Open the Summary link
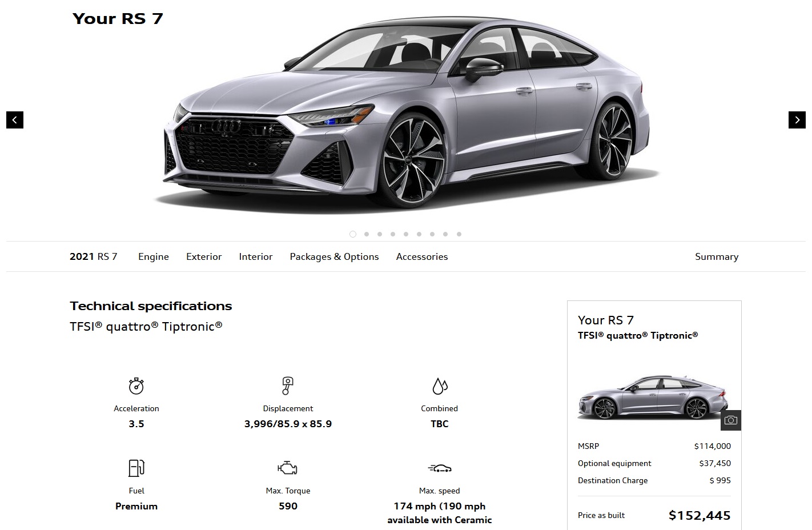Screen dimensions: 812x530 pos(717,256)
